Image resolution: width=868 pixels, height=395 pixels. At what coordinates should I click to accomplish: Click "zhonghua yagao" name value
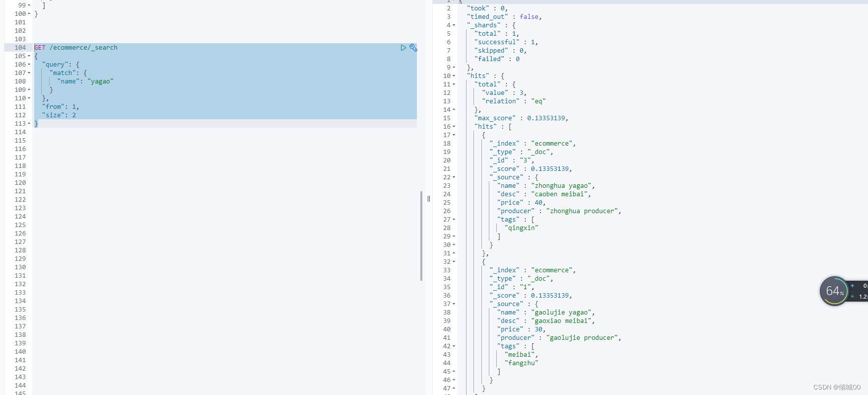562,186
